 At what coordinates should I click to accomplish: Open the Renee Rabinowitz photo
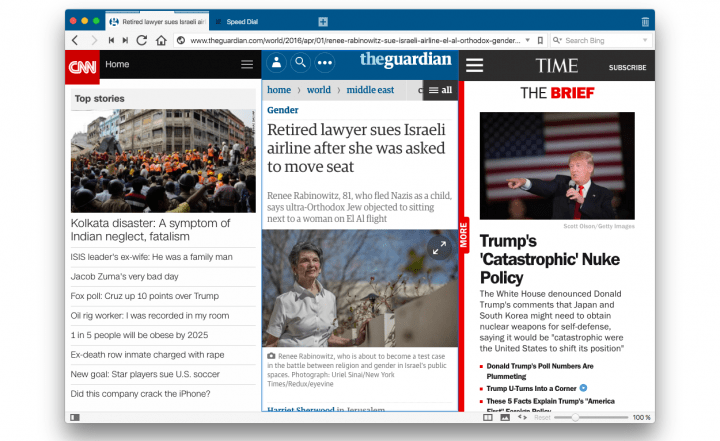(x=360, y=288)
